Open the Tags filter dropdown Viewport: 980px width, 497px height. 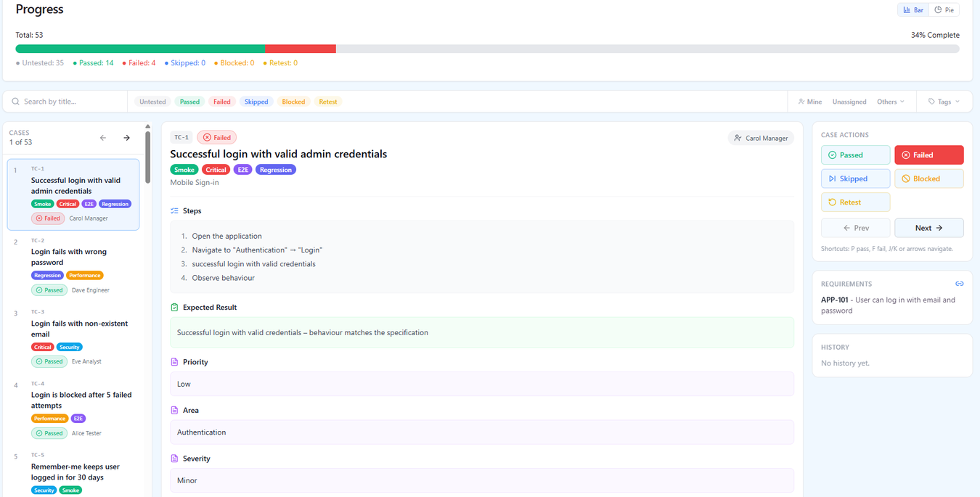tap(944, 102)
